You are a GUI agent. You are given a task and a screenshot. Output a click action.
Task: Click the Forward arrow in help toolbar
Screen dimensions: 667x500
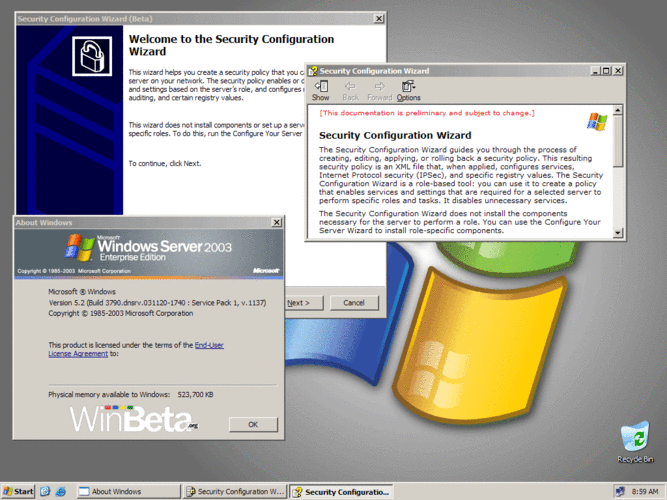pos(379,91)
